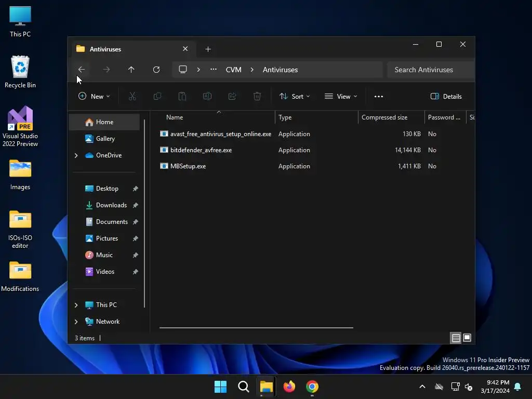The image size is (532, 399).
Task: Click the Paste clipboard icon
Action: 182,96
